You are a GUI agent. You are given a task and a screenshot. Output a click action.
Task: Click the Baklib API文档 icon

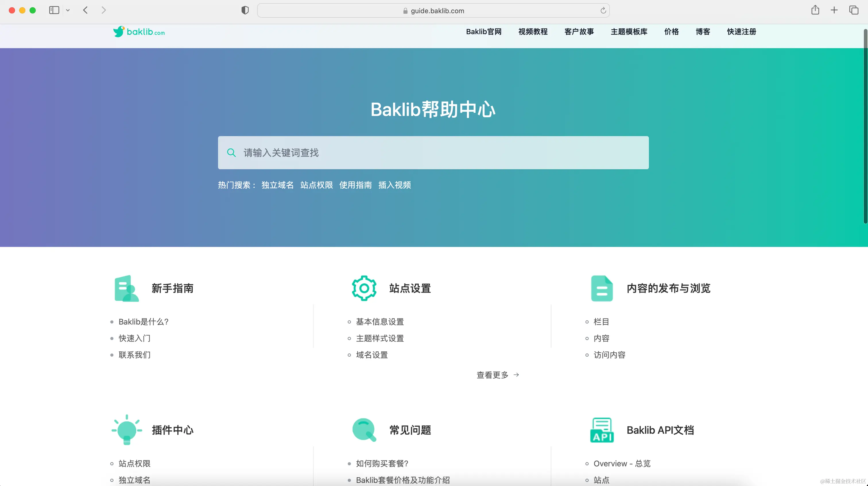[x=602, y=430]
